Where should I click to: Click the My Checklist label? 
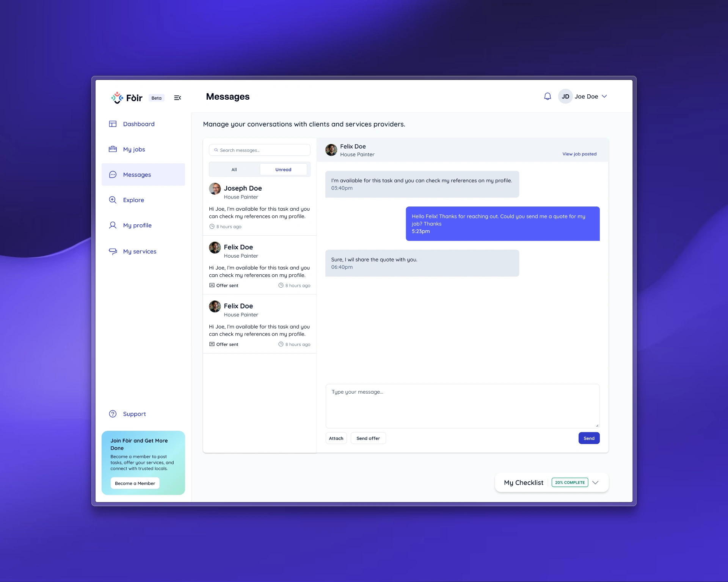point(524,483)
